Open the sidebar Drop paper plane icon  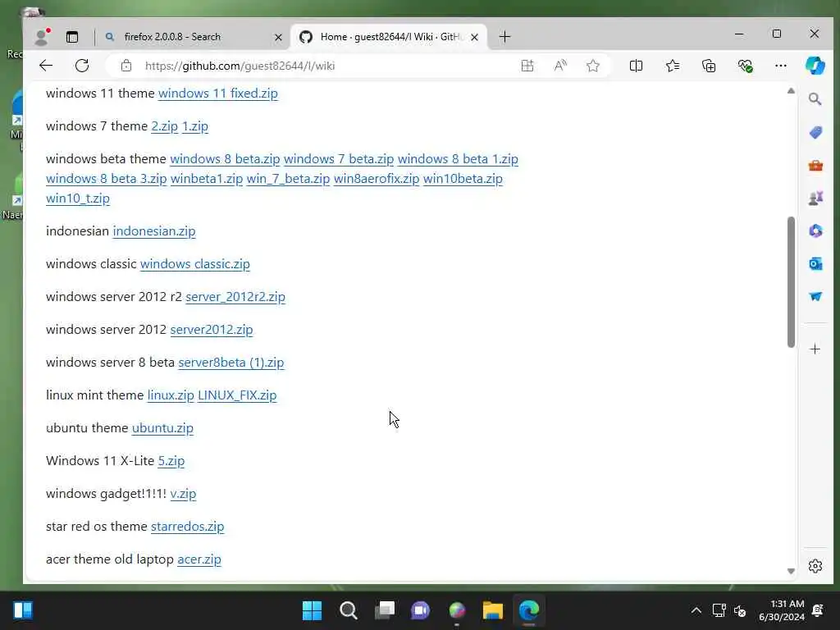tap(815, 296)
